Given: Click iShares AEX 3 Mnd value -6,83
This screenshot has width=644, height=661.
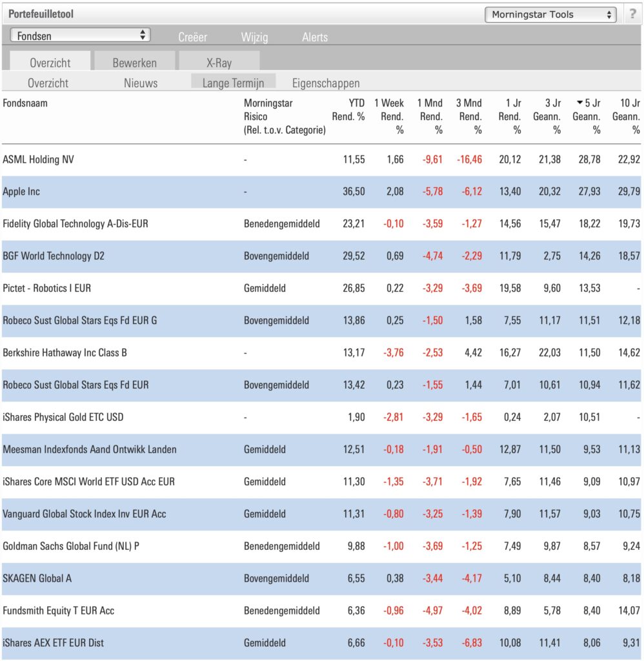Looking at the screenshot, I should 472,643.
